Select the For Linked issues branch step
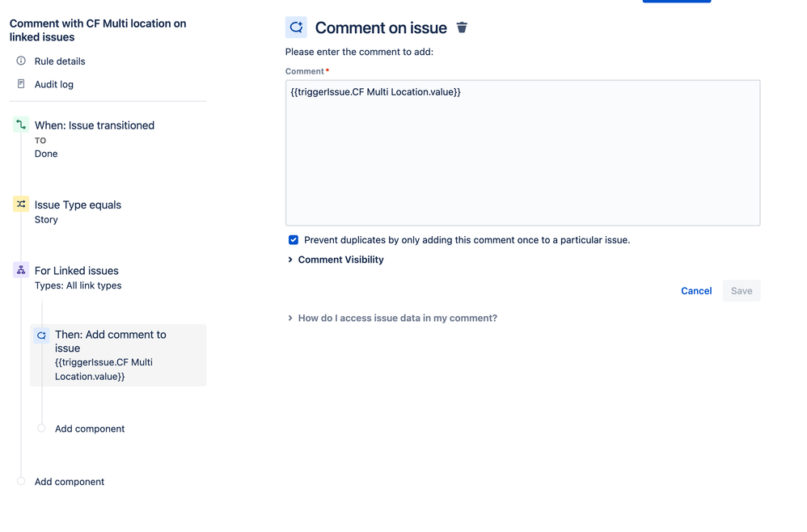The height and width of the screenshot is (532, 807). point(76,271)
